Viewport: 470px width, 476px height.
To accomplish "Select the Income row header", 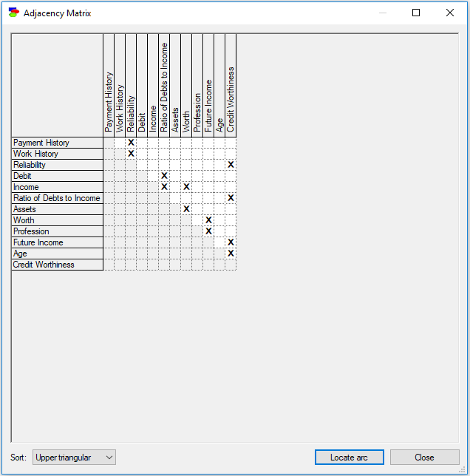I will point(58,187).
